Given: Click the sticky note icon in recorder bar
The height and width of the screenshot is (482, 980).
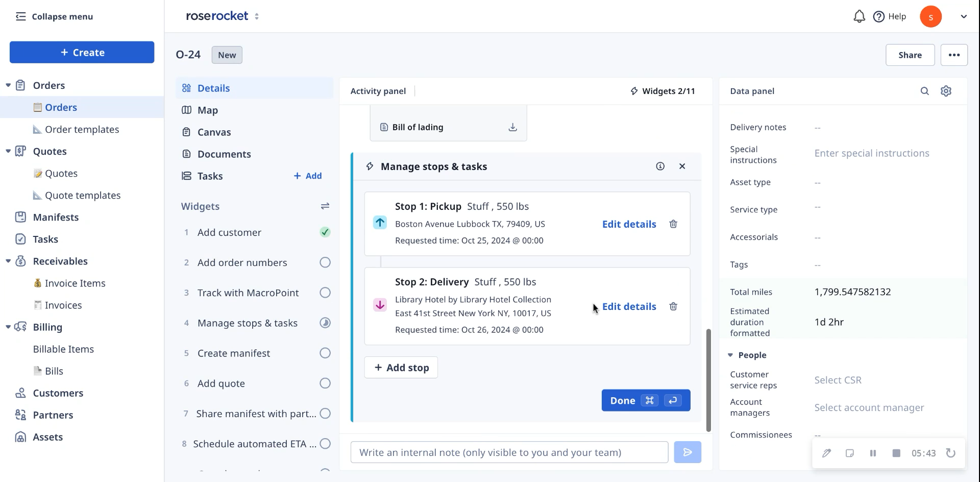Looking at the screenshot, I should click(x=849, y=453).
